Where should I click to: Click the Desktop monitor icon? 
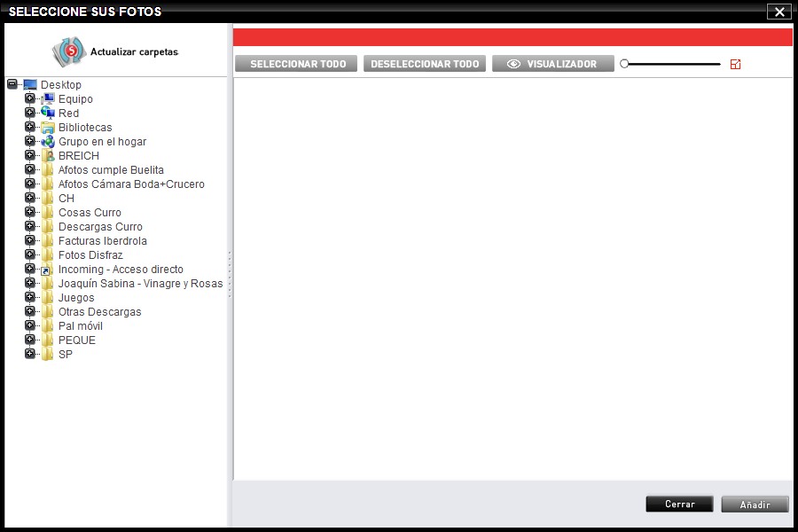[30, 84]
